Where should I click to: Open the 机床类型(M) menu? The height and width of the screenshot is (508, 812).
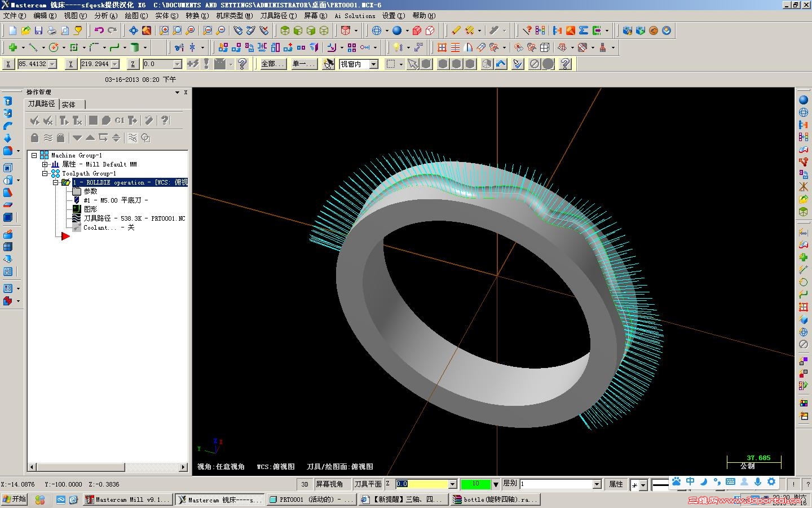pos(235,16)
